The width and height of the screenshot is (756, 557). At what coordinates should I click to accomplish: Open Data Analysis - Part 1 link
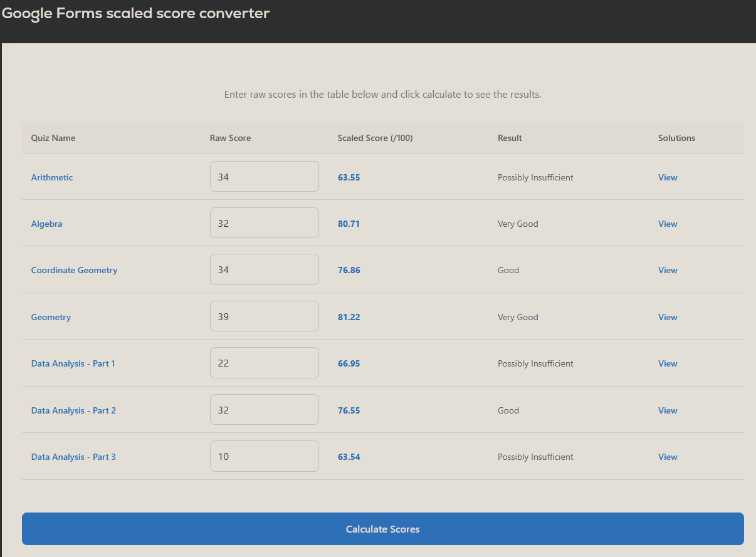click(73, 363)
